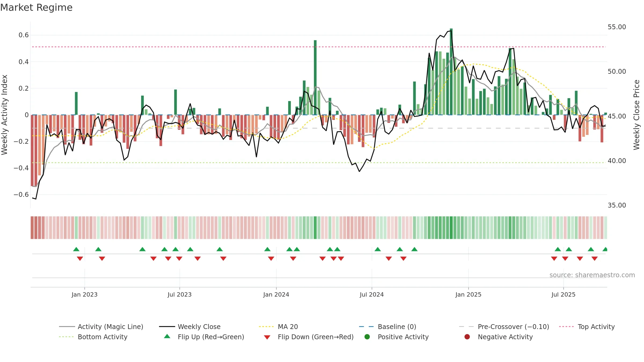Viewport: 644px width, 362px height.
Task: Click the dark green heatmap cell between Jan and Jul 2024
Action: coord(315,228)
